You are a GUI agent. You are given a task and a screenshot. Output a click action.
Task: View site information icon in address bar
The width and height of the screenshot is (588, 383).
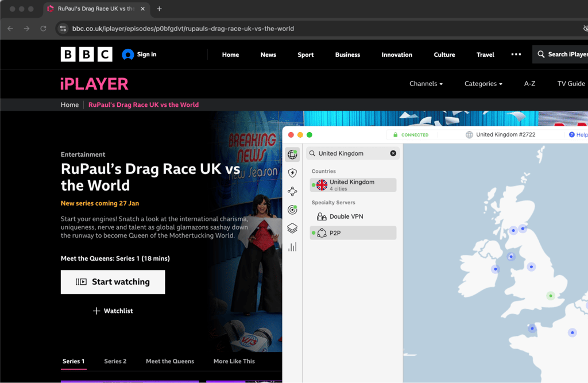click(63, 29)
